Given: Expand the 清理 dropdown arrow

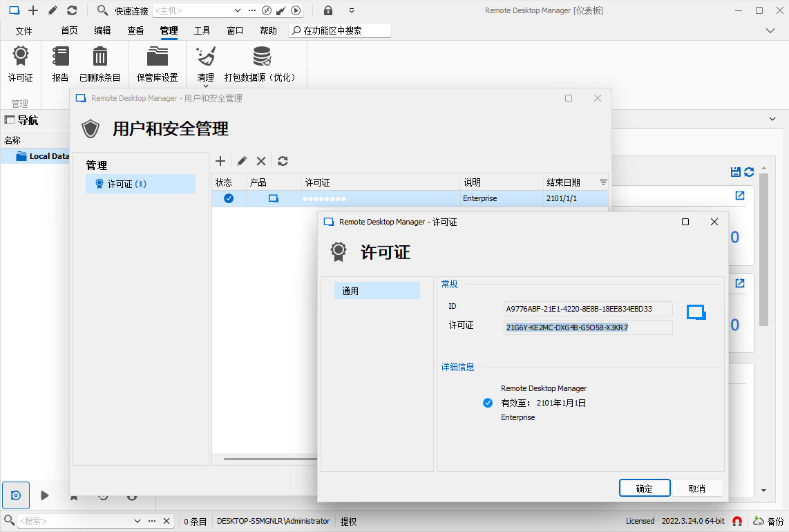Looking at the screenshot, I should tap(205, 86).
